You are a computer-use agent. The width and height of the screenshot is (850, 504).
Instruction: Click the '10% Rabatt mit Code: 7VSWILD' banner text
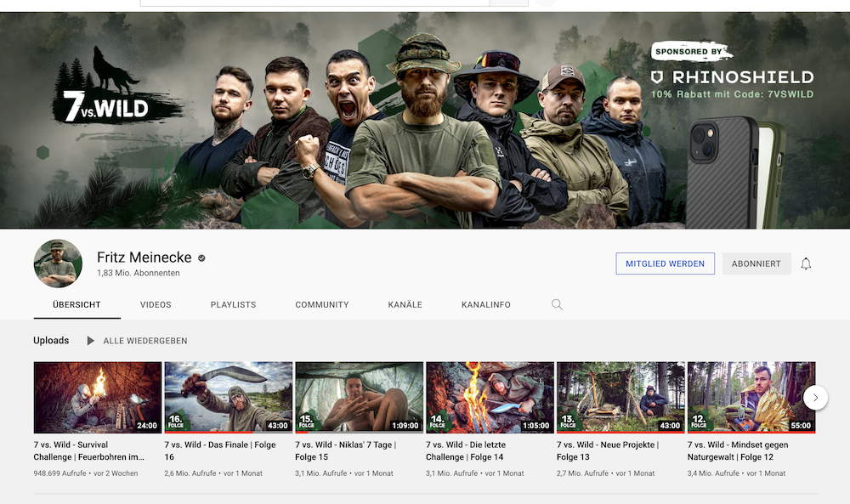click(733, 94)
